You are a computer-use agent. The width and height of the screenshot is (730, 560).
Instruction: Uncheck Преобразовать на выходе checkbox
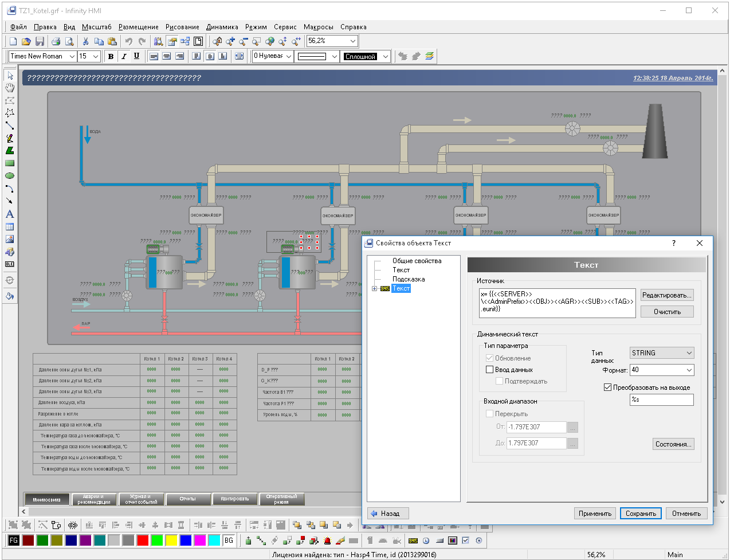pos(608,387)
